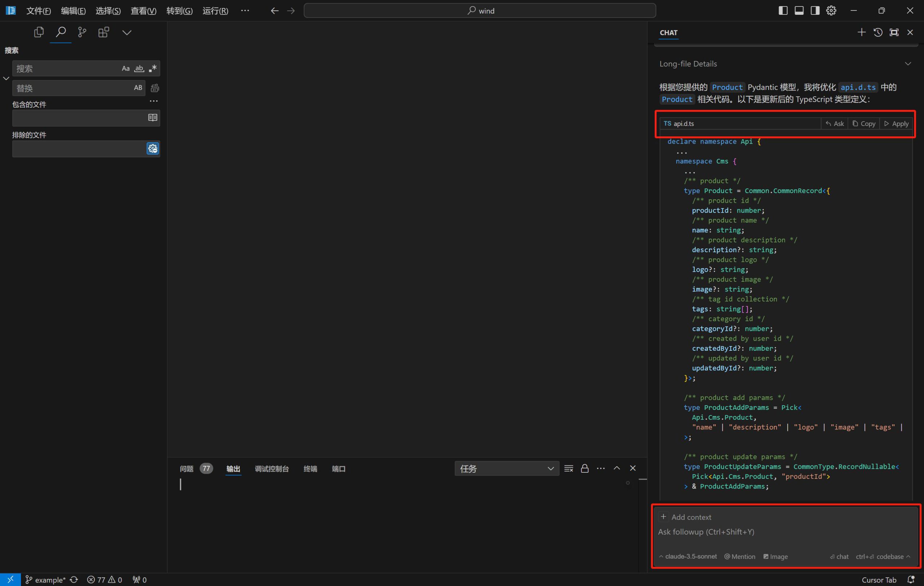Image resolution: width=924 pixels, height=586 pixels.
Task: Toggle Match Case in search box
Action: pos(126,69)
